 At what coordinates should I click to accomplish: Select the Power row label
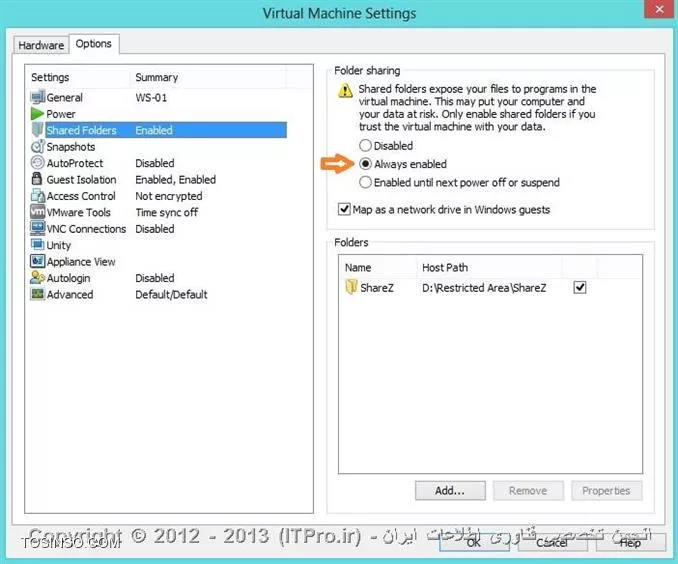[61, 114]
